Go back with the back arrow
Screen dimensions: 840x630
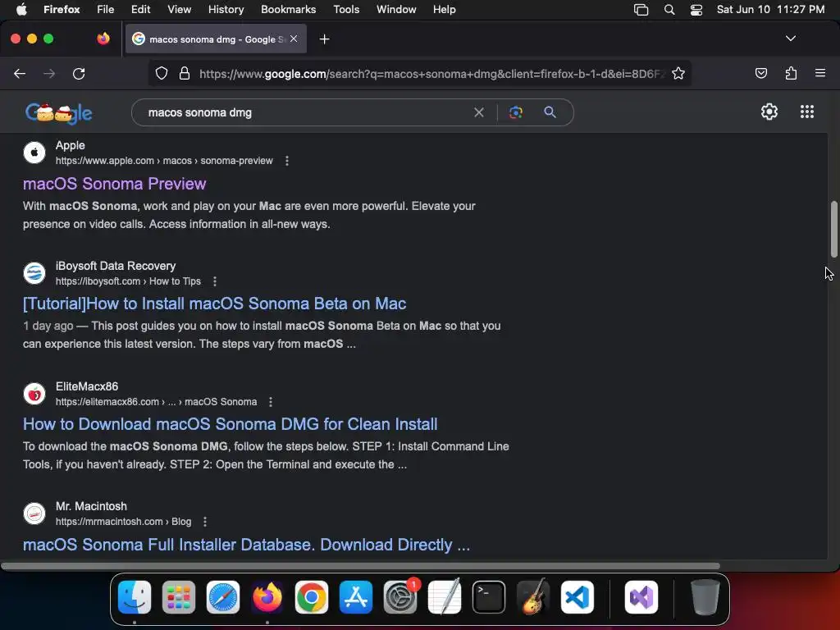[x=20, y=74]
